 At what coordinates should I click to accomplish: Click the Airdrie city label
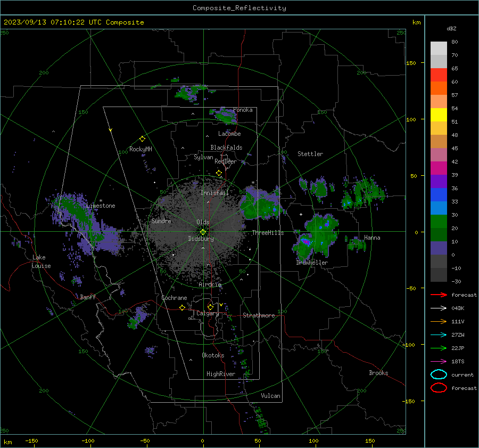(x=210, y=284)
